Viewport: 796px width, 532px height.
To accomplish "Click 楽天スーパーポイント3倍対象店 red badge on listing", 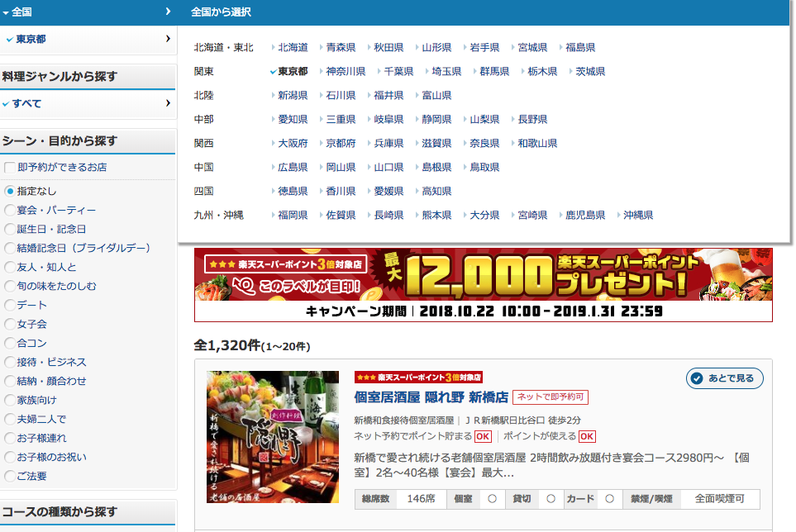I will pos(418,378).
